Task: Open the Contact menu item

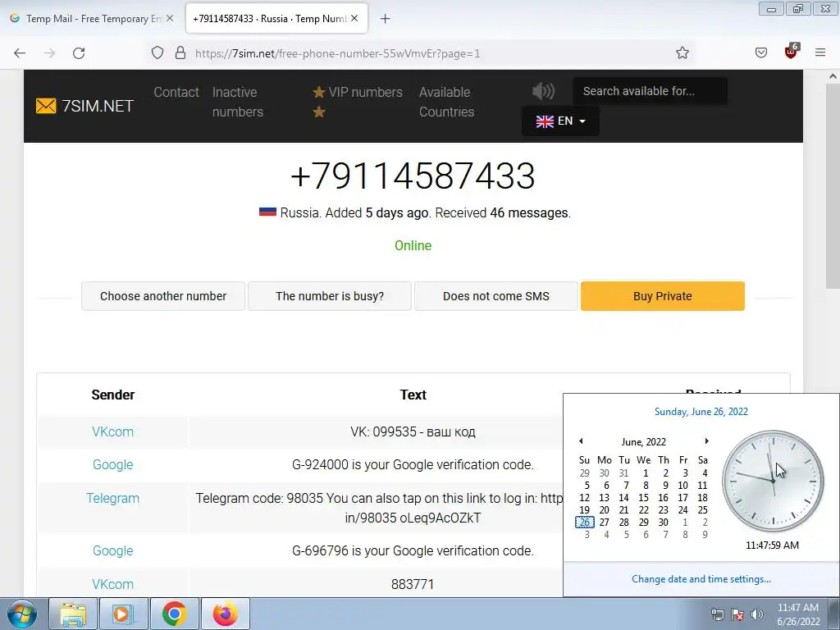Action: pyautogui.click(x=176, y=92)
